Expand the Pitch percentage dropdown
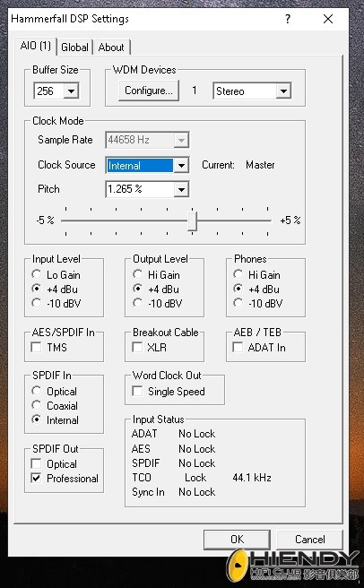This screenshot has width=364, height=588. 181,189
